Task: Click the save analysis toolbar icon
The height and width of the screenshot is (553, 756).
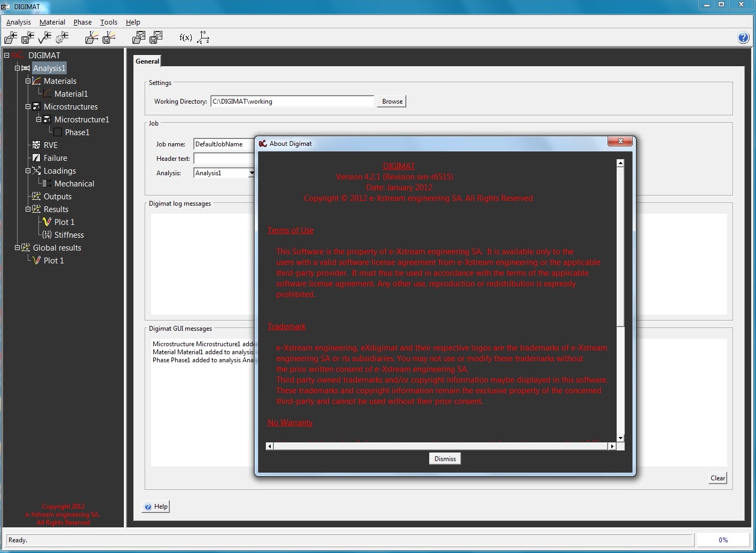Action: [28, 37]
